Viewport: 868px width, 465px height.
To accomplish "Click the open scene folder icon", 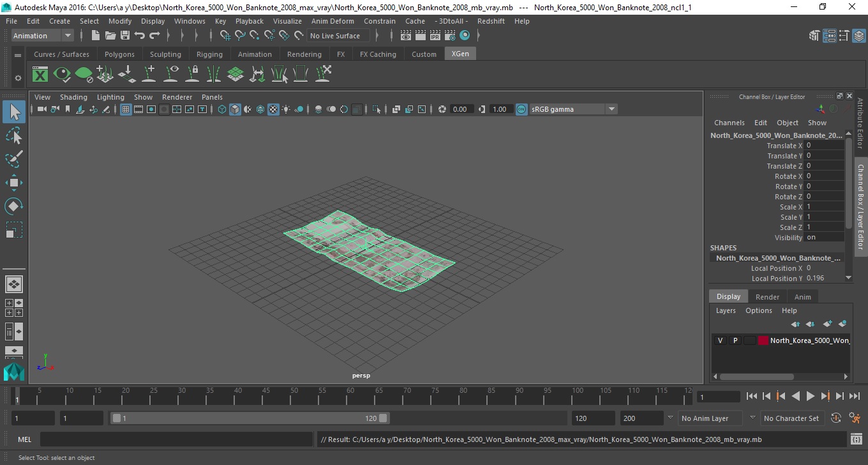I will click(x=110, y=36).
